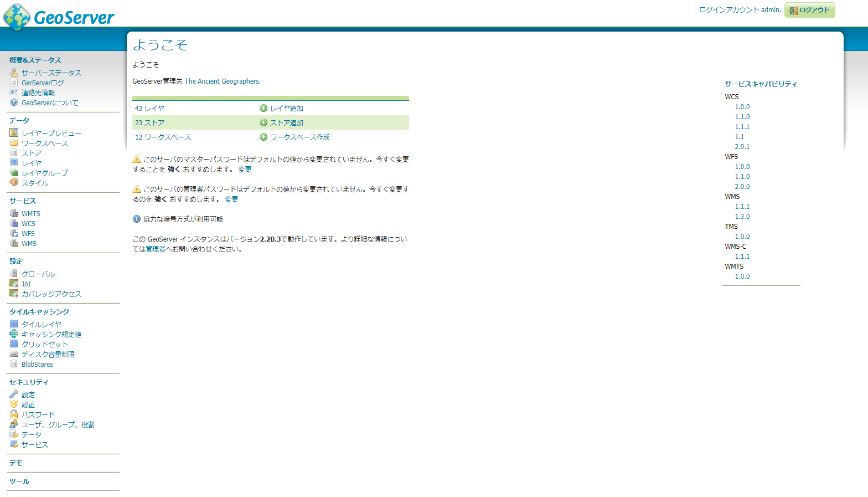This screenshot has width=868, height=497.
Task: Expand the ツール section
Action: [19, 481]
